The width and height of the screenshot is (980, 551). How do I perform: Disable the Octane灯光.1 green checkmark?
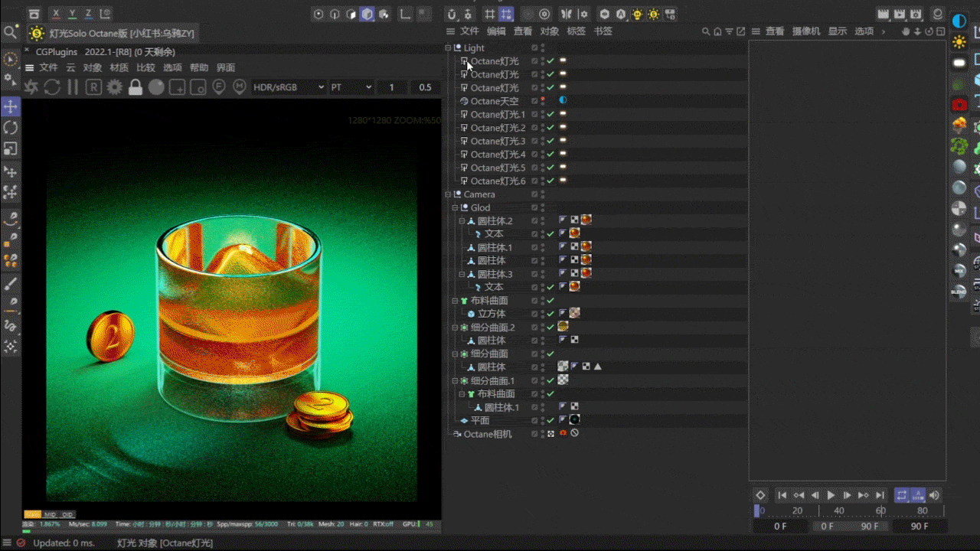tap(550, 114)
